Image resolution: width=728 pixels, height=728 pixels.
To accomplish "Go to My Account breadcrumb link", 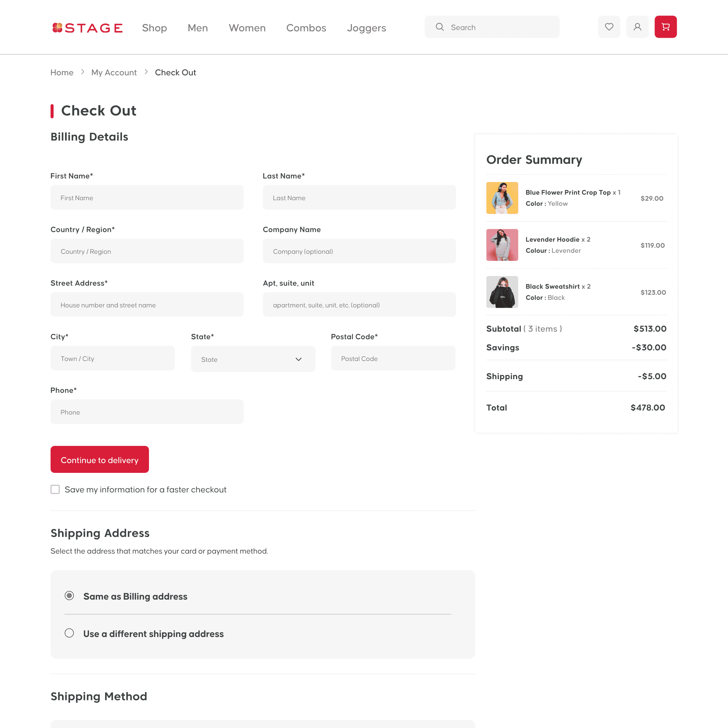I will coord(114,72).
